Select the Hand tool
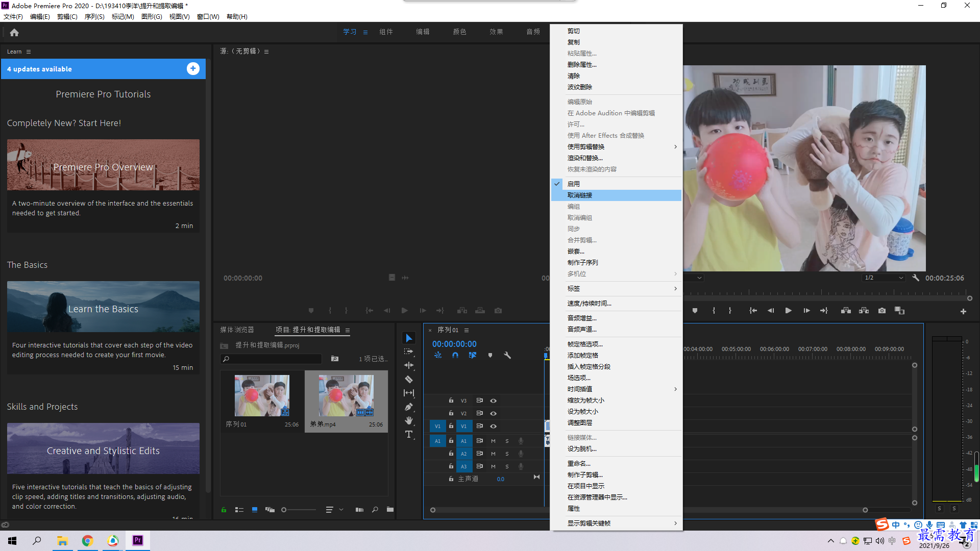Image resolution: width=980 pixels, height=551 pixels. coord(409,420)
